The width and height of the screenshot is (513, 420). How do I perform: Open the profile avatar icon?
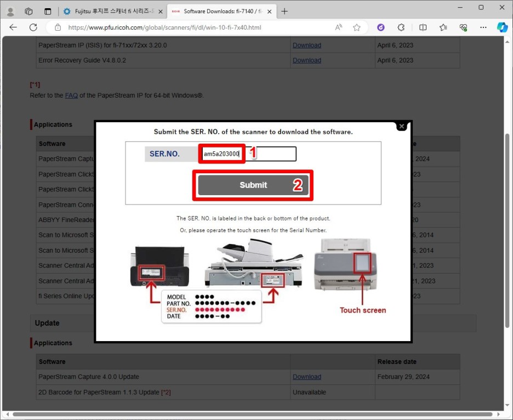(x=10, y=12)
